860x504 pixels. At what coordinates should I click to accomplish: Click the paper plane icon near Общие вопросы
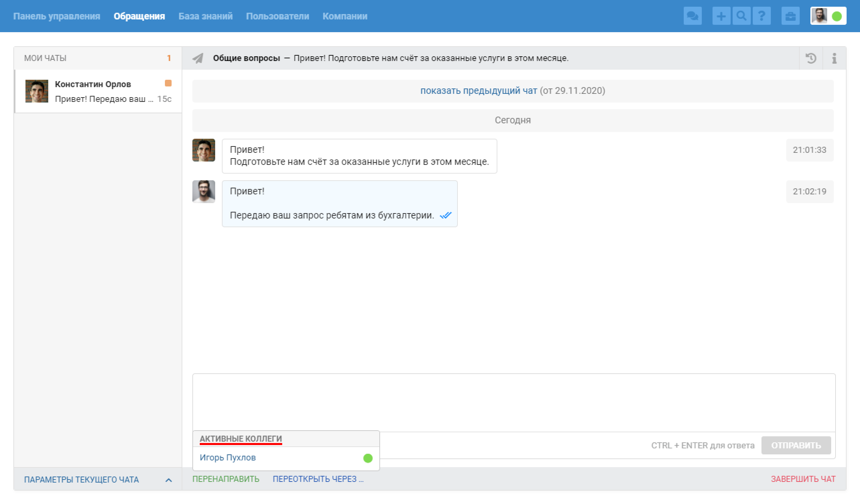198,58
